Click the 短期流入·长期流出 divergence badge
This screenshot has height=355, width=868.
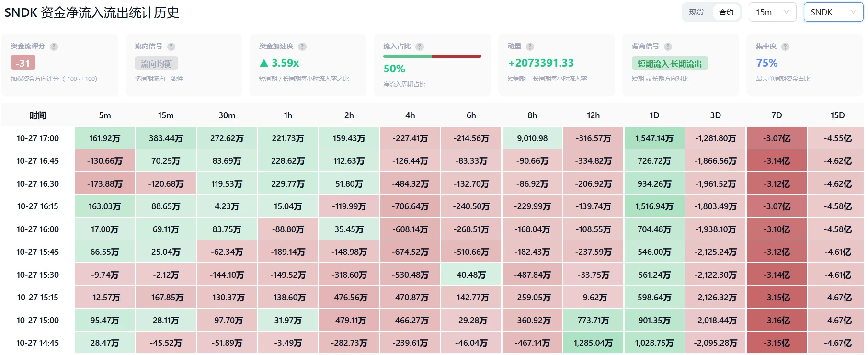point(670,63)
